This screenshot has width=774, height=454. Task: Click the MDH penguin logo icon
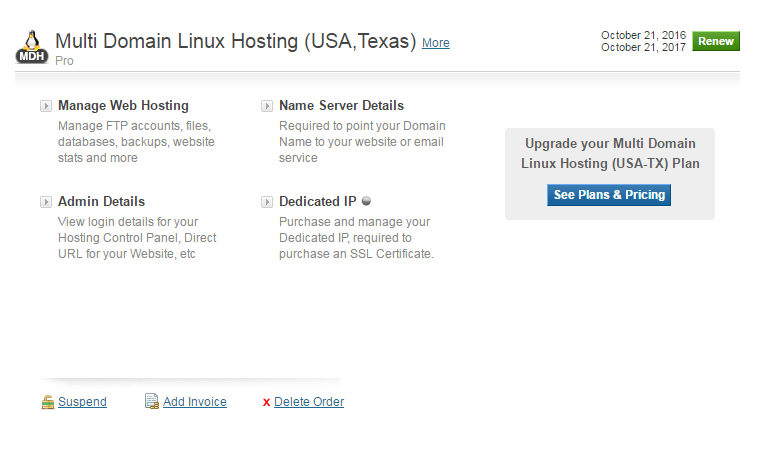point(32,47)
